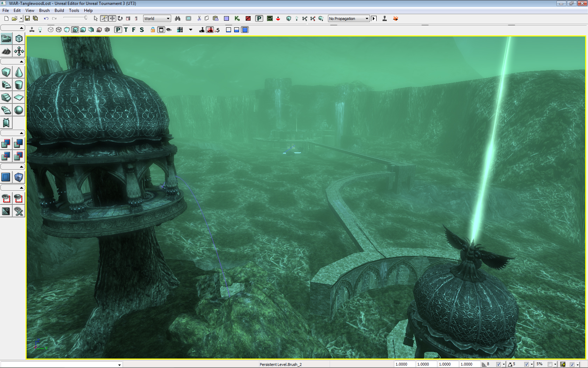Select Cone builder brush tool
The image size is (588, 368).
pyautogui.click(x=19, y=72)
